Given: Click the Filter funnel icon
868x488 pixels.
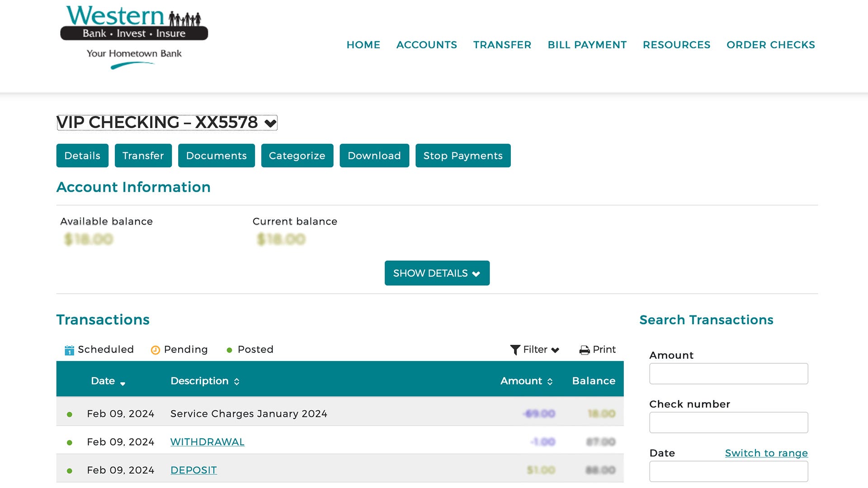Looking at the screenshot, I should pyautogui.click(x=515, y=350).
